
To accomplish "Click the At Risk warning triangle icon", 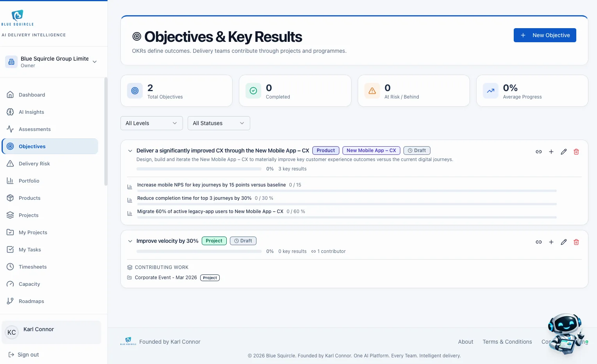I will pos(372,91).
